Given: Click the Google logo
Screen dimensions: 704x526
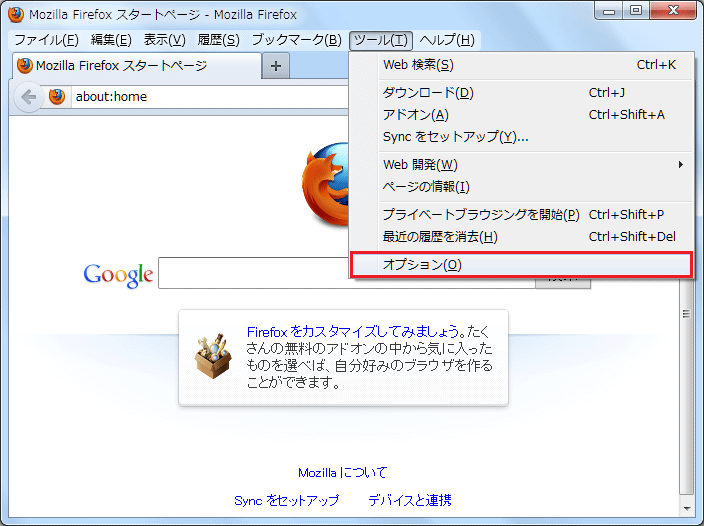Looking at the screenshot, I should [118, 275].
